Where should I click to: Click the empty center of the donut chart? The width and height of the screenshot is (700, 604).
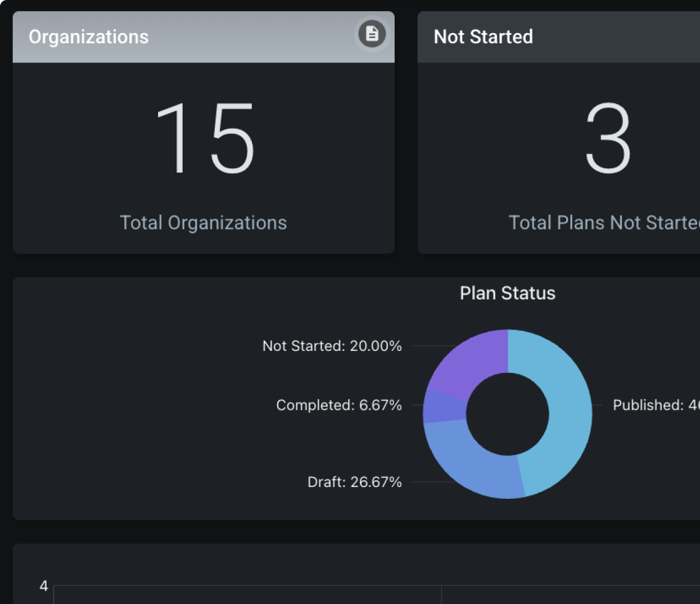click(507, 414)
